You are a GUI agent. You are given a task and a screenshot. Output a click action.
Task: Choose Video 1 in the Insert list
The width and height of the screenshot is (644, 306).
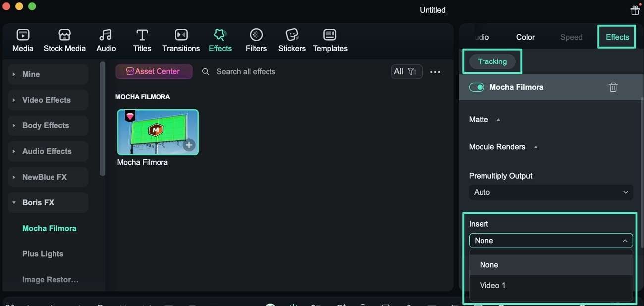[x=551, y=286]
